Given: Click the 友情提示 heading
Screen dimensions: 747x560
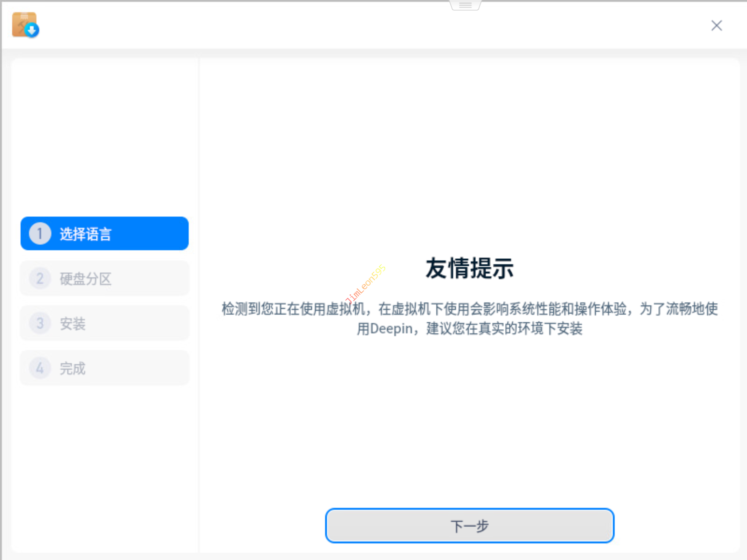Looking at the screenshot, I should [469, 268].
